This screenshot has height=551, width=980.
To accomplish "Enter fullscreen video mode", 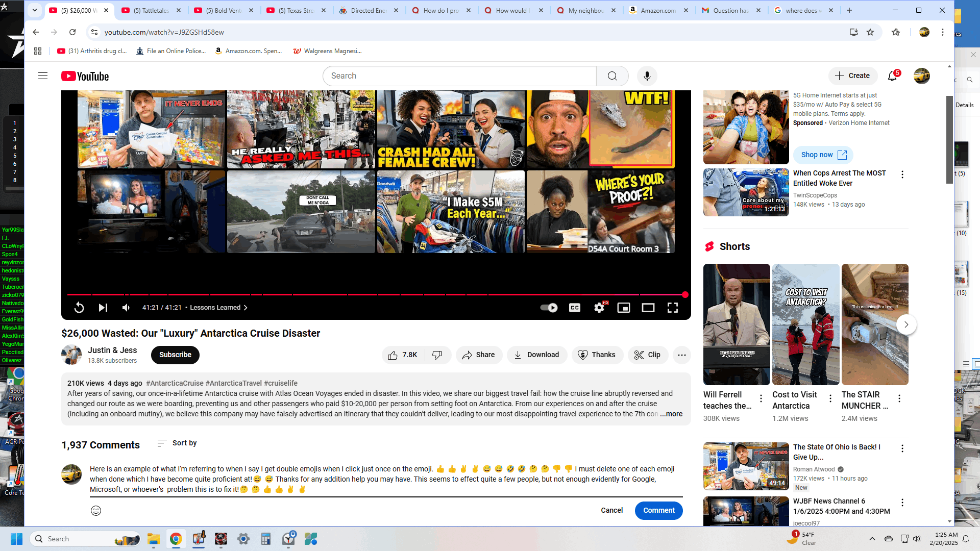I will pyautogui.click(x=672, y=308).
